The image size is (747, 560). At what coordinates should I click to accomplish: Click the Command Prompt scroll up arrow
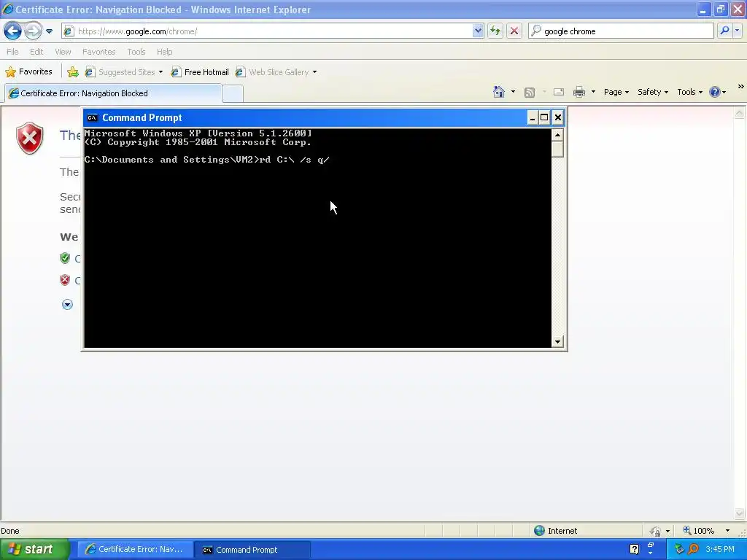[557, 135]
